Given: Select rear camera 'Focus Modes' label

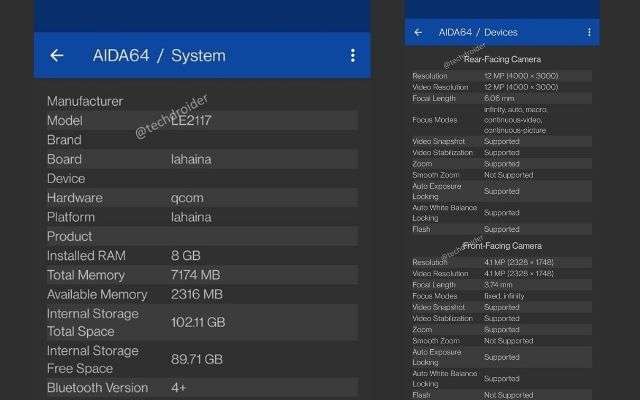Looking at the screenshot, I should (435, 120).
